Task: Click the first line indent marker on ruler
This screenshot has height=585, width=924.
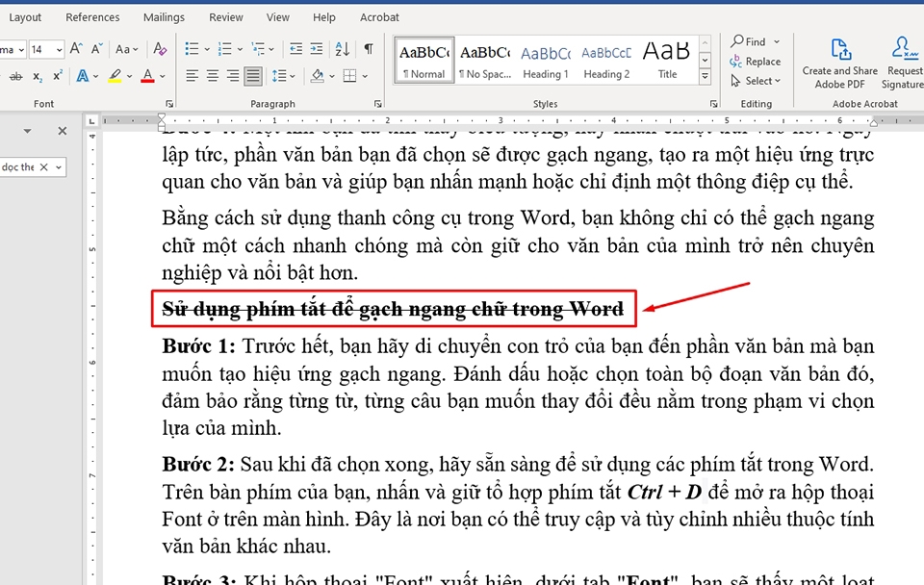Action: [162, 117]
